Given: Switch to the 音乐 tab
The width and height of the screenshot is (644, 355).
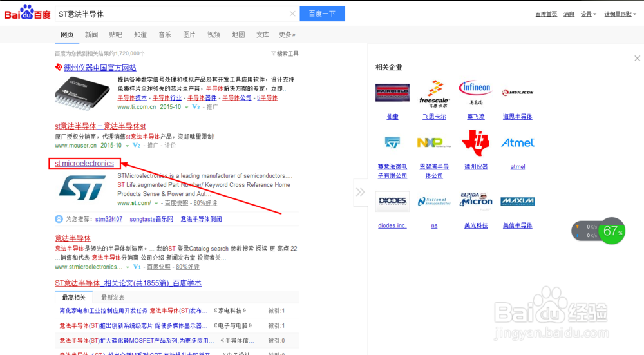Looking at the screenshot, I should coord(165,35).
